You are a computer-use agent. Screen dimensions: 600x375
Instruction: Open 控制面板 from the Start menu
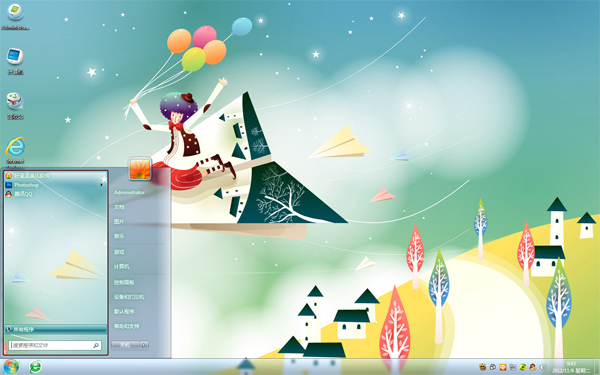tap(124, 282)
